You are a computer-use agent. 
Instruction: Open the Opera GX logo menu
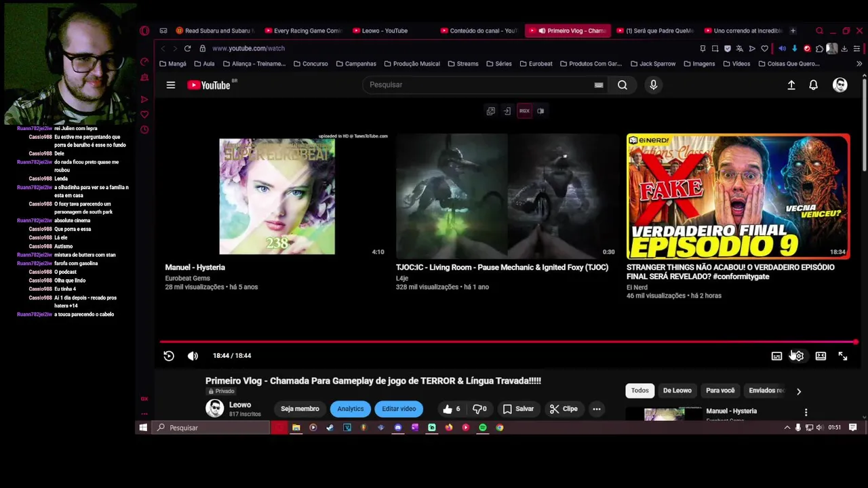coord(144,30)
